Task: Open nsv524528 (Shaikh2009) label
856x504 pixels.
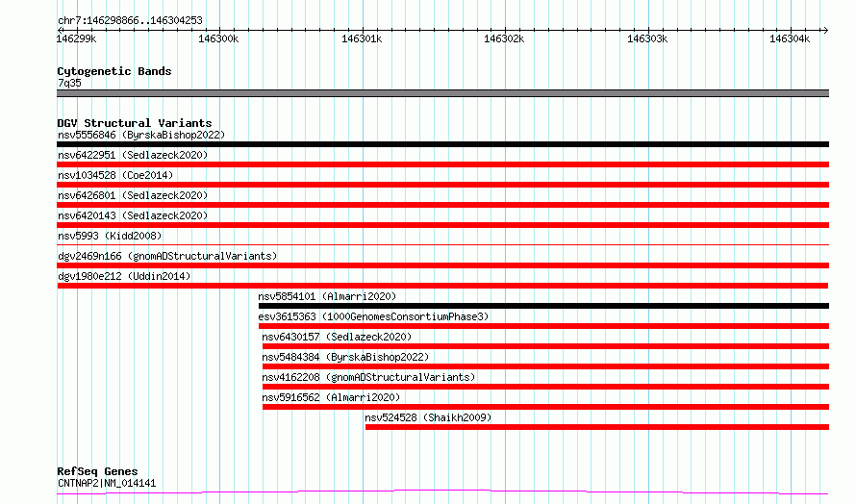Action: 428,417
